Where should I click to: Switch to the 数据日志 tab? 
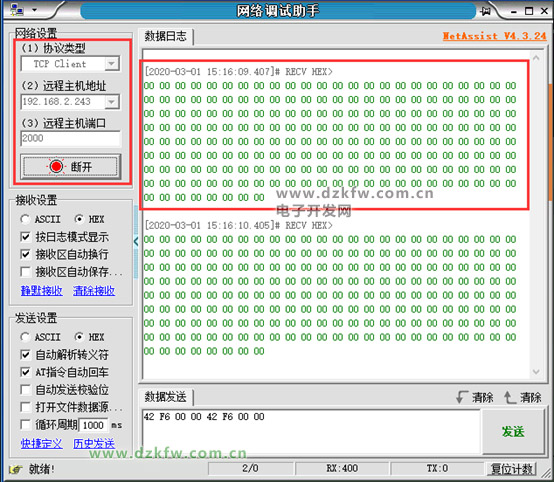(x=165, y=36)
